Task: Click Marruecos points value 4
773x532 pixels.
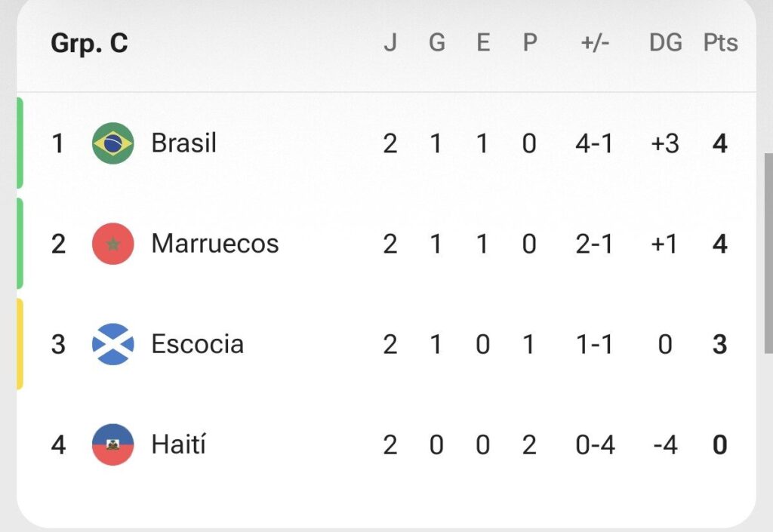Action: tap(719, 244)
